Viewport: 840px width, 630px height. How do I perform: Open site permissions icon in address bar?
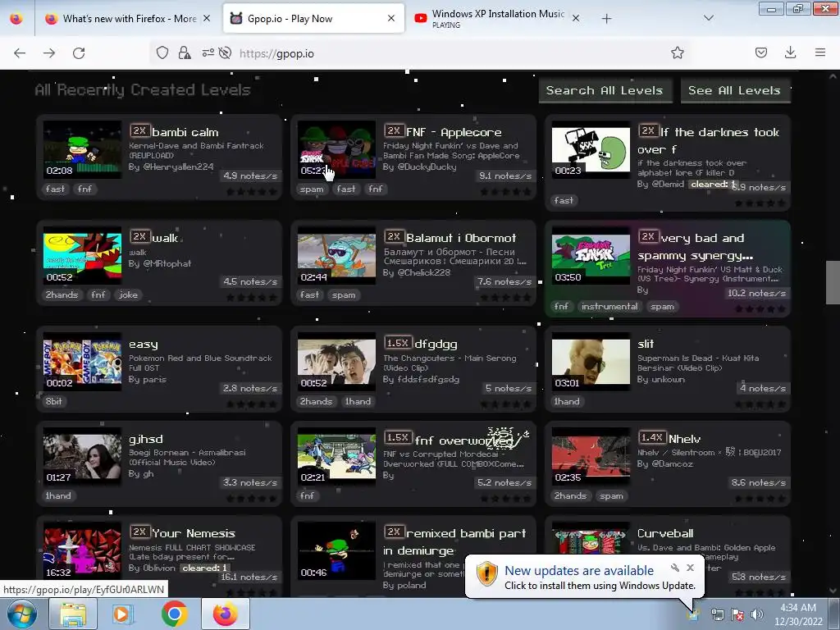[208, 52]
